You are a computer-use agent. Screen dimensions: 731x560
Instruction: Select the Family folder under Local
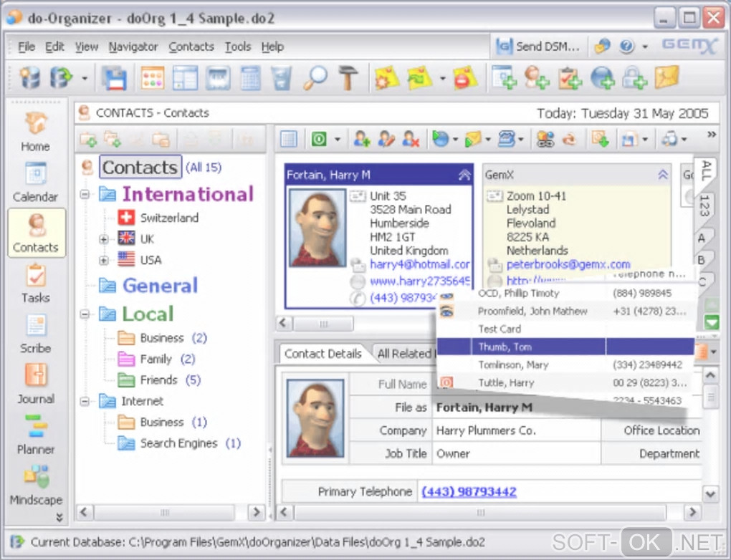156,359
